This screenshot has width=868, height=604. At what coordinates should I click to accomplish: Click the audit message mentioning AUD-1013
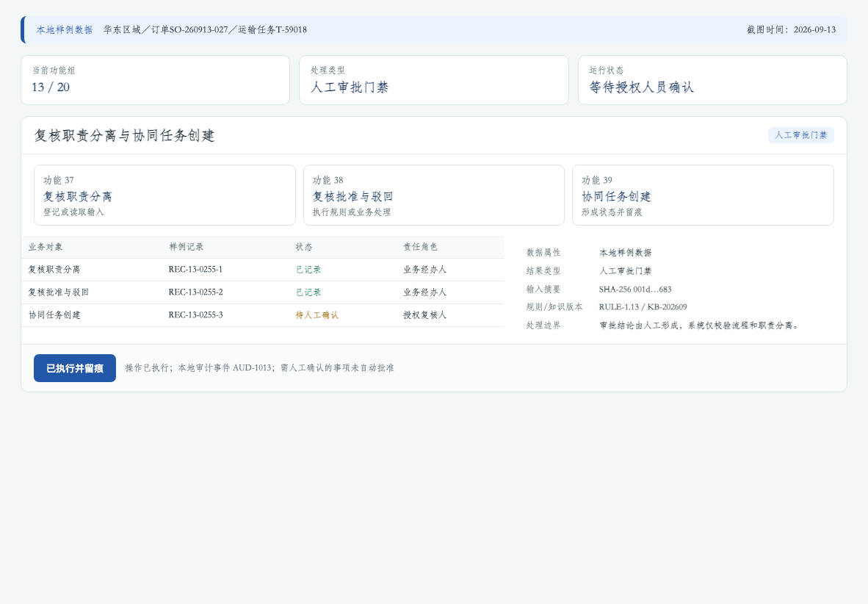260,368
